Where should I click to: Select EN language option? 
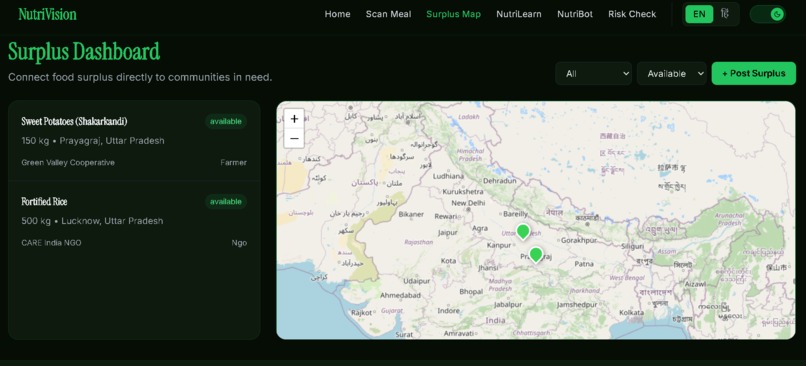pos(699,14)
